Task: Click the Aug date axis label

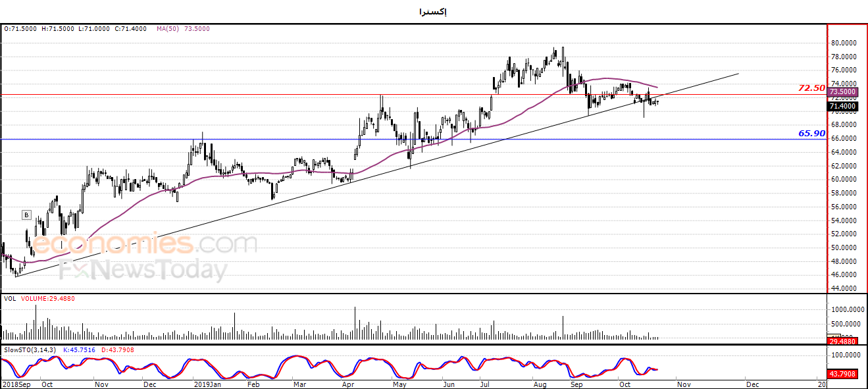Action: pyautogui.click(x=540, y=384)
